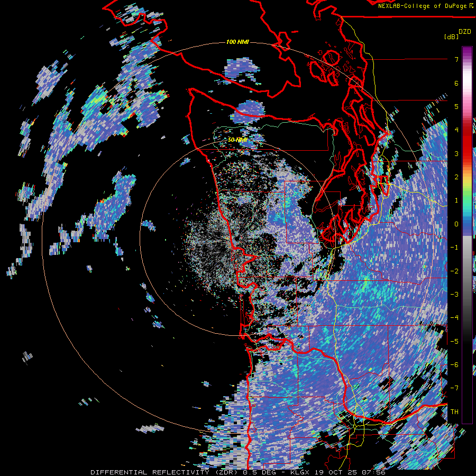Click the 5 value on the color scale
The width and height of the screenshot is (476, 476).
[x=456, y=106]
